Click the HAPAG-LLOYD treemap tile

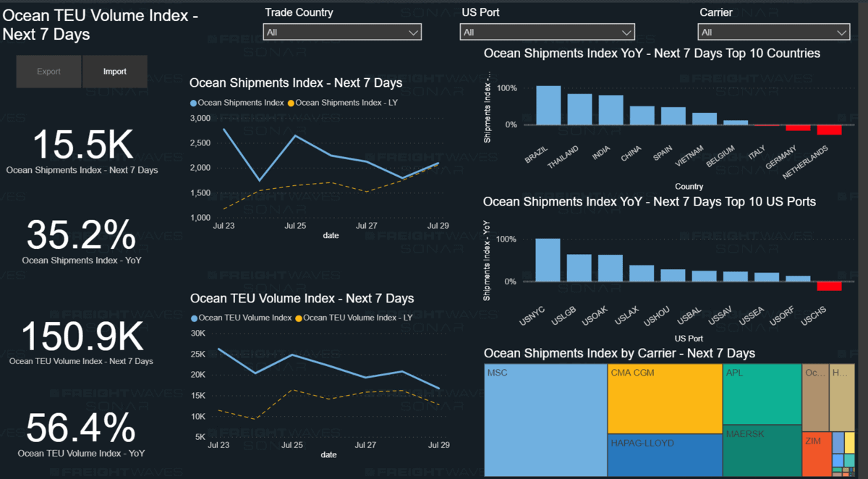[665, 454]
